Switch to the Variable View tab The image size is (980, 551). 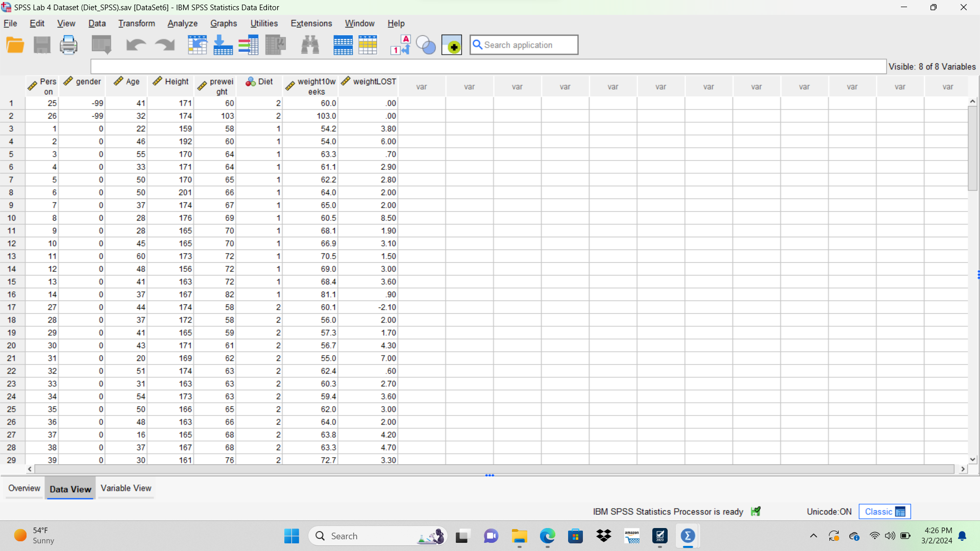pyautogui.click(x=126, y=488)
